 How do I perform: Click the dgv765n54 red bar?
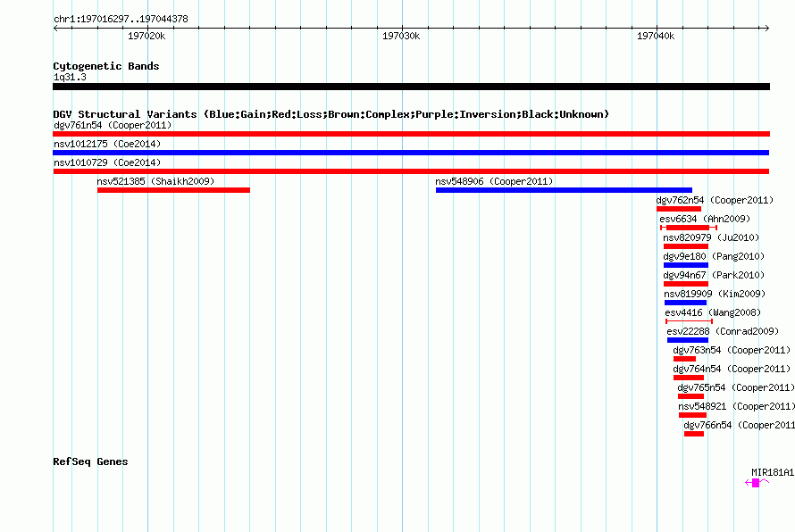pos(691,396)
